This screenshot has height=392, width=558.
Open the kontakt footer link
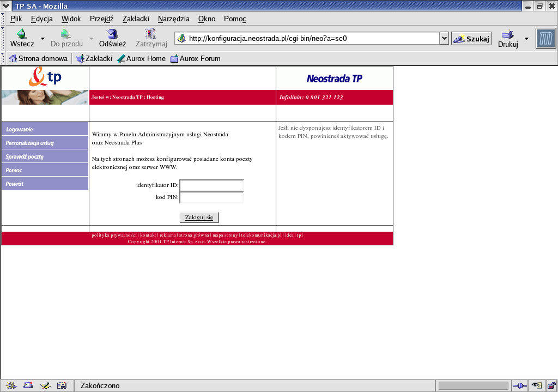click(148, 235)
